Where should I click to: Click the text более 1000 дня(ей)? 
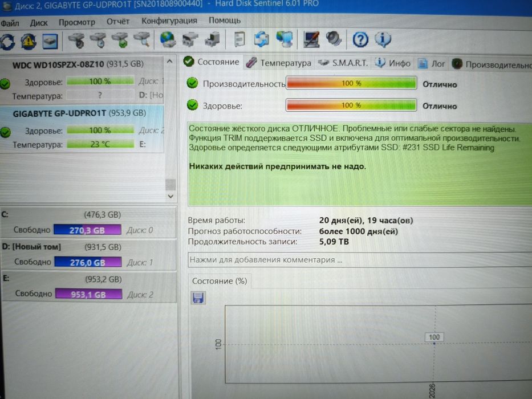point(358,231)
